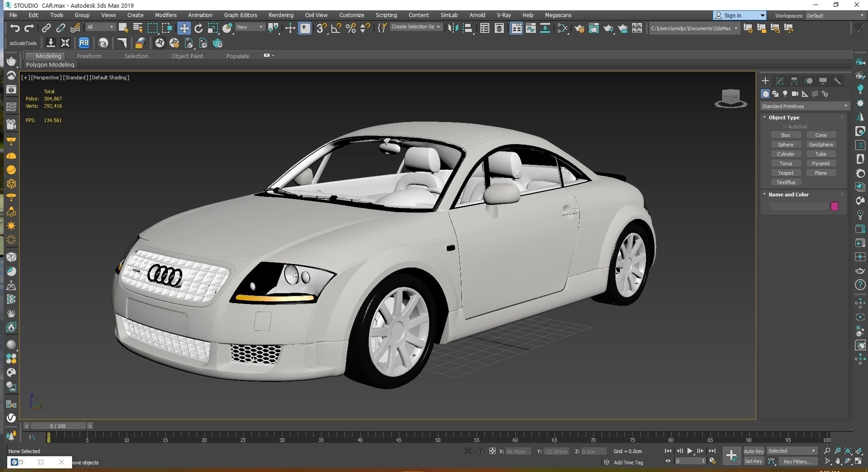Toggle Auto Key animation mode
The width and height of the screenshot is (868, 472).
(x=754, y=451)
